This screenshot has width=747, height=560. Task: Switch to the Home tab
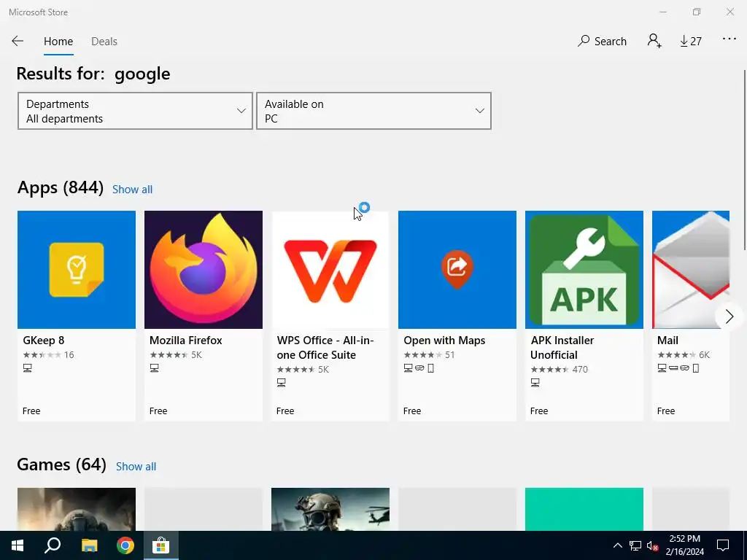click(x=58, y=42)
